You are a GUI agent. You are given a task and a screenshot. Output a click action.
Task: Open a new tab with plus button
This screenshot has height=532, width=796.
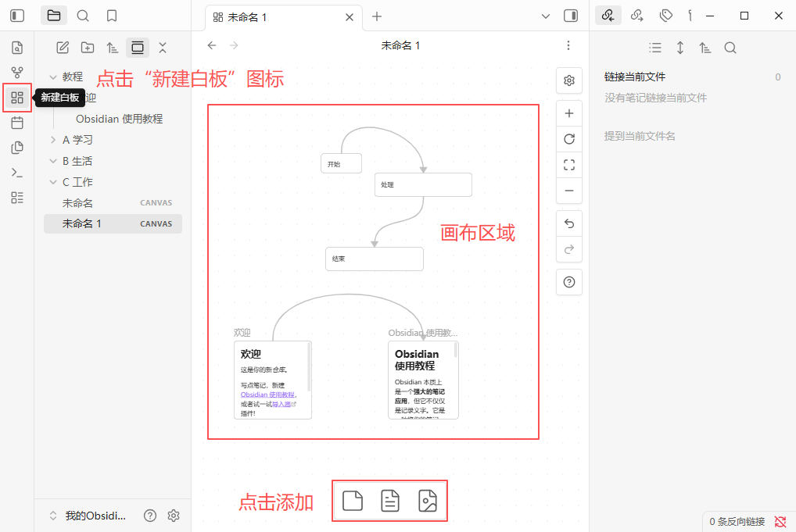[377, 16]
